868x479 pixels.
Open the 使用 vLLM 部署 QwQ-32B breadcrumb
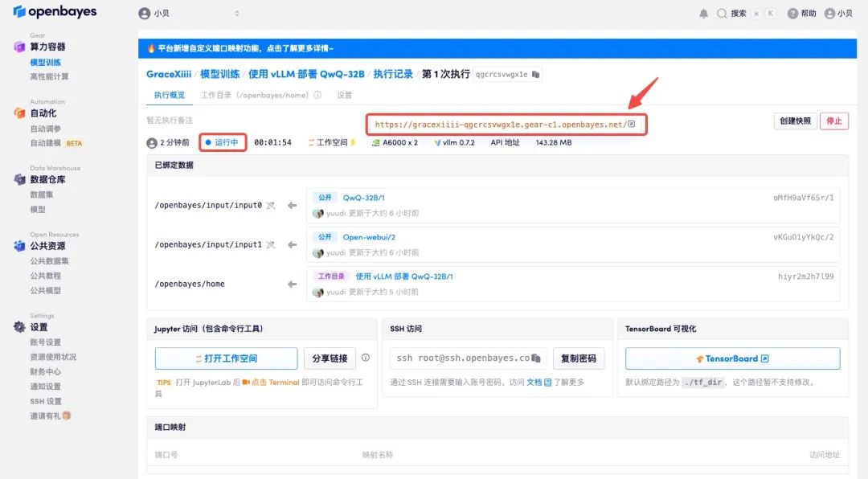pyautogui.click(x=306, y=74)
